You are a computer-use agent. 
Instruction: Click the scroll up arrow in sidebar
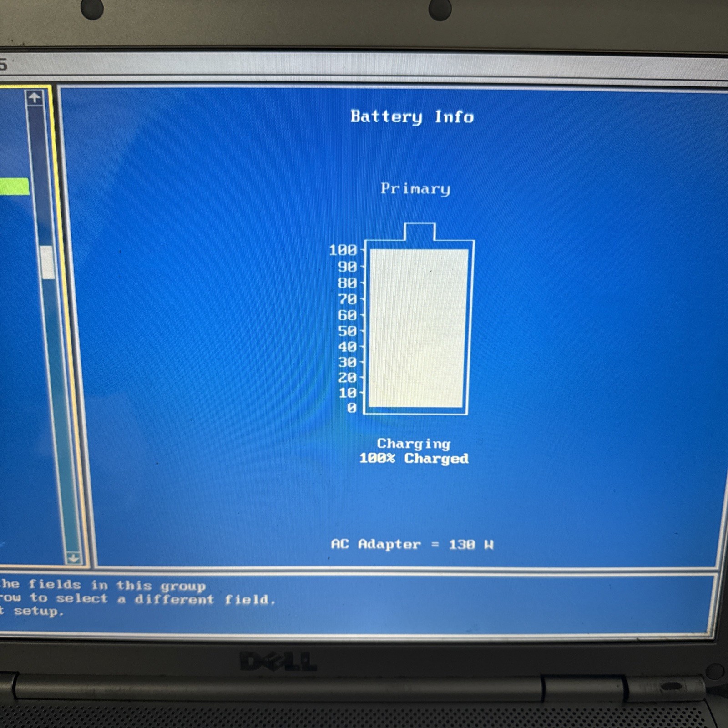click(35, 97)
